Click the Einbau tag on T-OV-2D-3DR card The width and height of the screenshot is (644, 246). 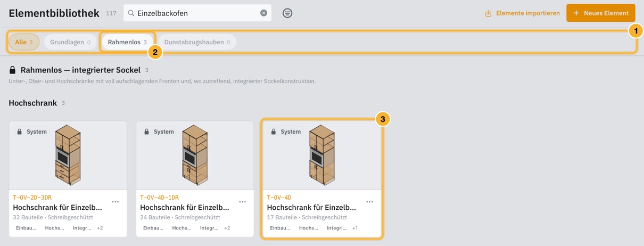coord(26,228)
